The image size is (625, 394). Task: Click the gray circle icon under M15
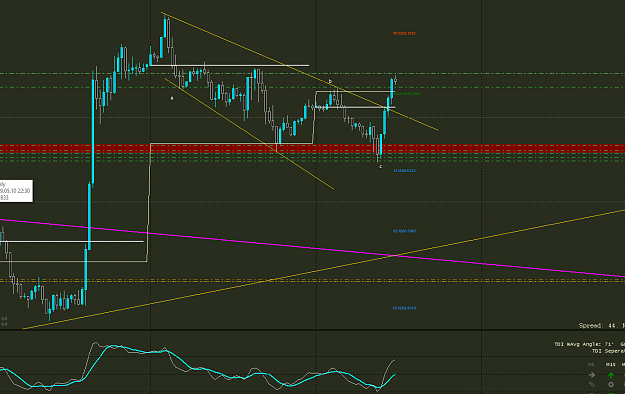tap(611, 384)
